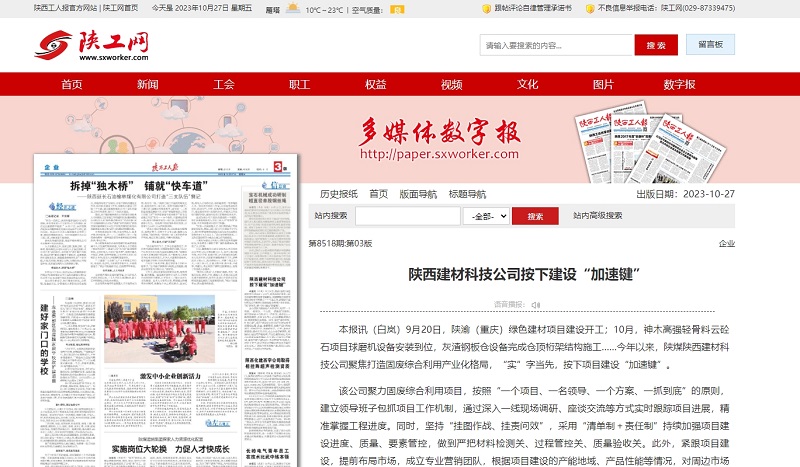Click the weather sun-cloud icon
Viewport: 800px width, 467px height.
[293, 8]
